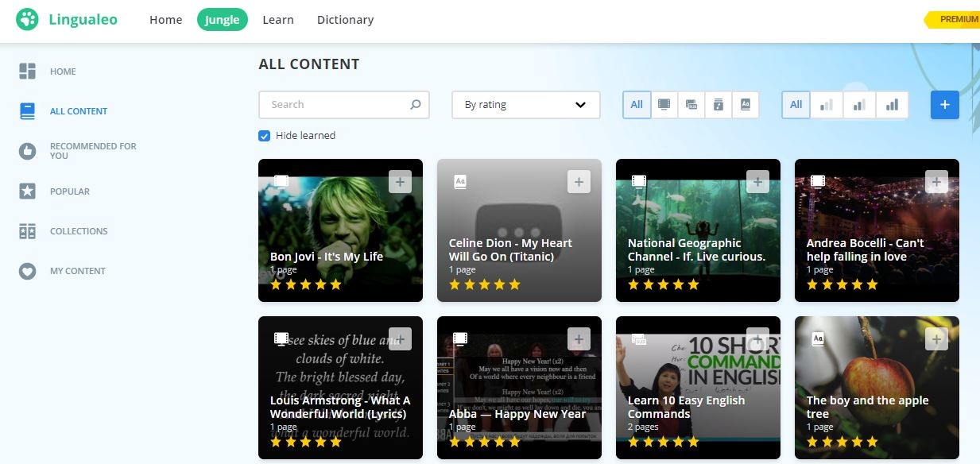This screenshot has height=464, width=980.
Task: Open the Collections icon in sidebar
Action: 28,231
